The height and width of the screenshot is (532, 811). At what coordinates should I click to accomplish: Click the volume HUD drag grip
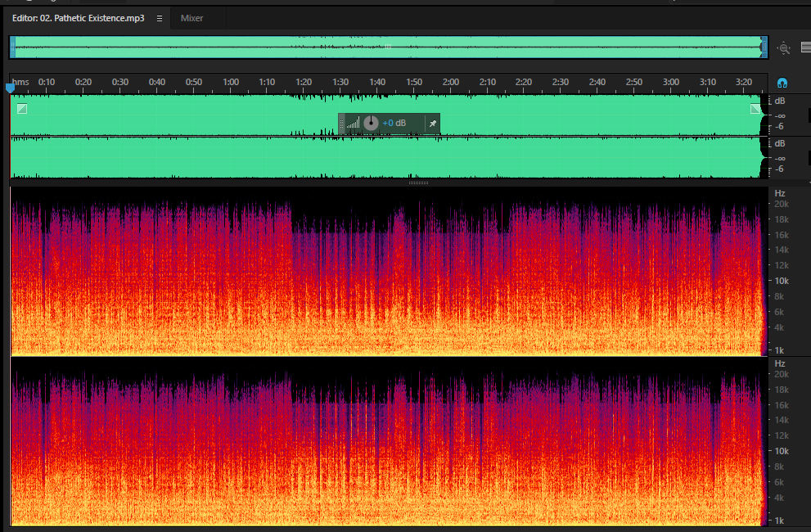tap(341, 123)
